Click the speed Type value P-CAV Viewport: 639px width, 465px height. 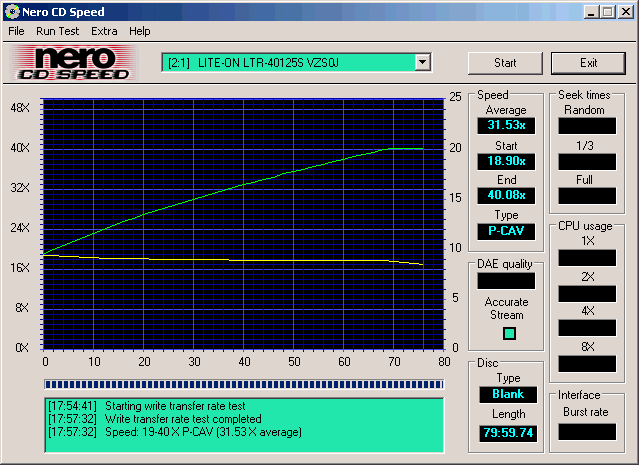[x=506, y=231]
